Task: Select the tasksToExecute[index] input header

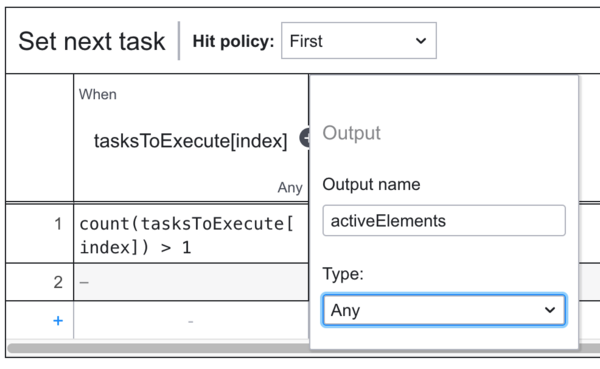Action: pyautogui.click(x=191, y=141)
